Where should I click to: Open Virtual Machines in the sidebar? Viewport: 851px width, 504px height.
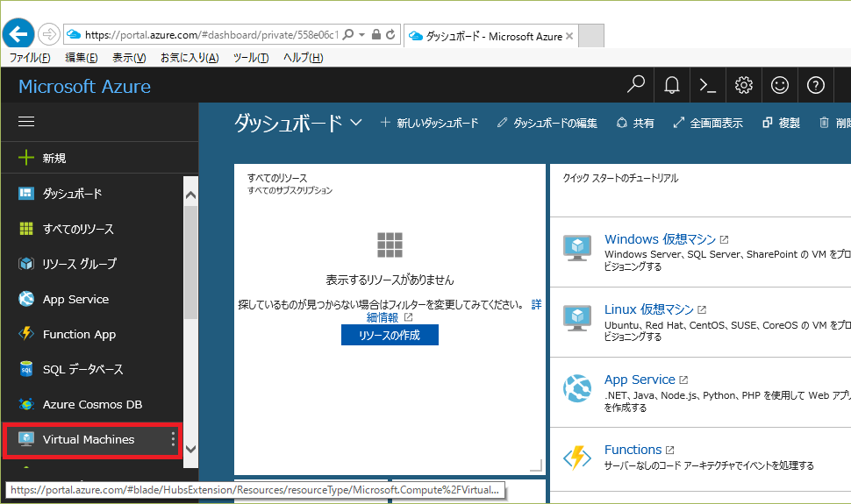click(92, 439)
